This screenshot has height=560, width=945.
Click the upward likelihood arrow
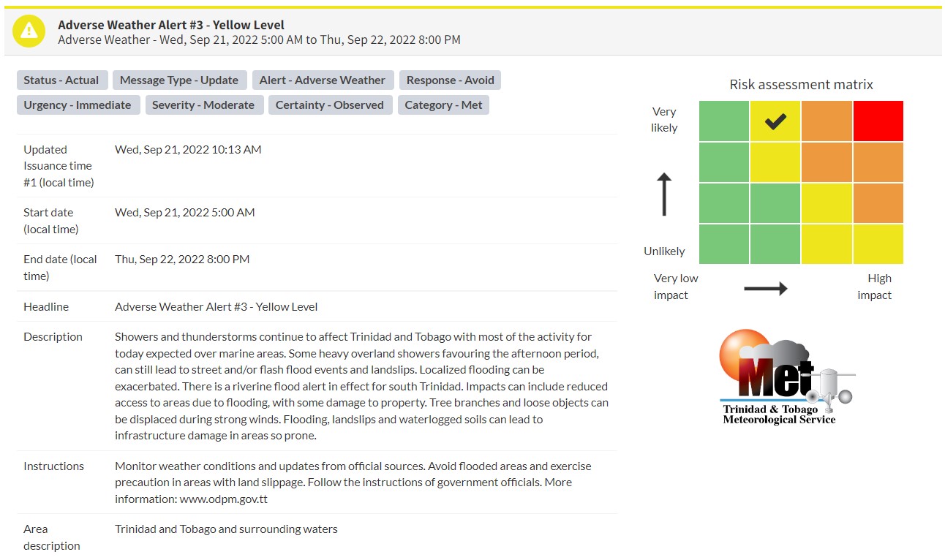click(664, 194)
